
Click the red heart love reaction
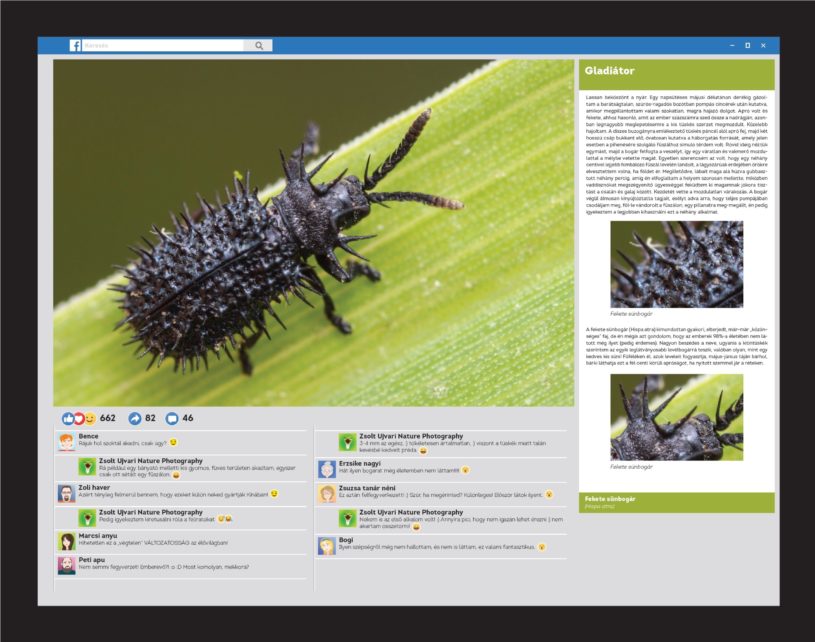(x=79, y=418)
